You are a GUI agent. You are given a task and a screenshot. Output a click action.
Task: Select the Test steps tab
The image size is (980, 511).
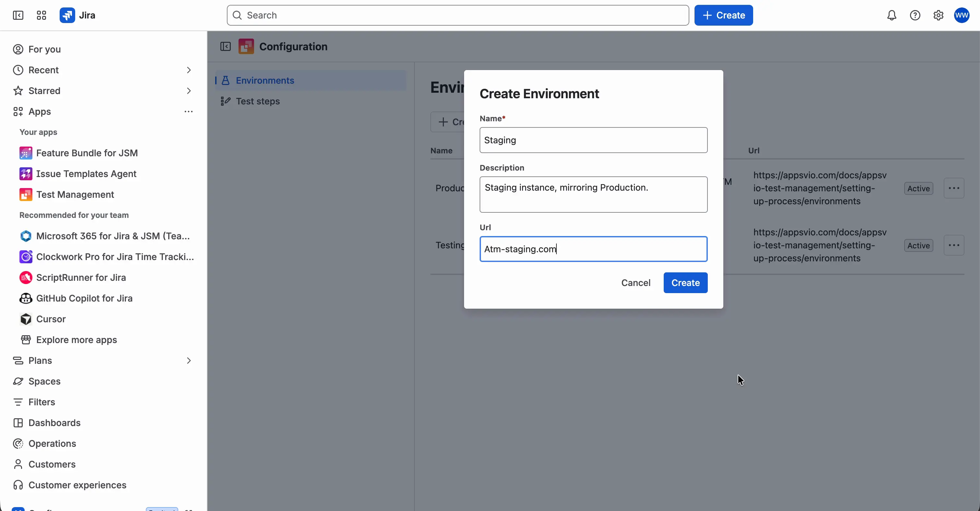pyautogui.click(x=311, y=101)
